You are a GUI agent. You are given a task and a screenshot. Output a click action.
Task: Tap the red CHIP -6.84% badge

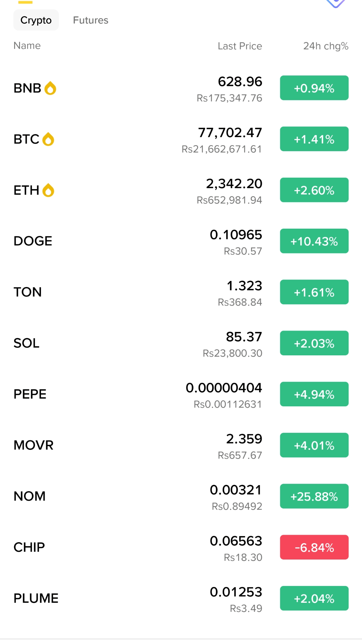tap(314, 547)
